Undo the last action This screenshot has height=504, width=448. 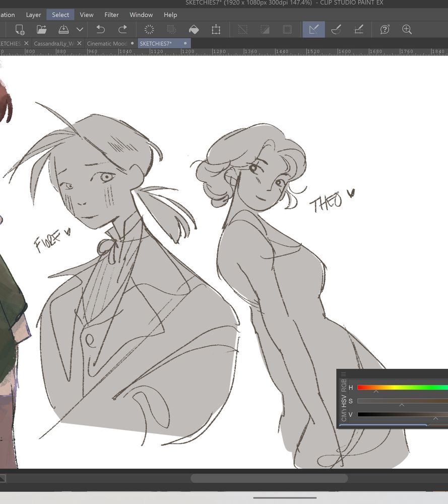pyautogui.click(x=101, y=30)
